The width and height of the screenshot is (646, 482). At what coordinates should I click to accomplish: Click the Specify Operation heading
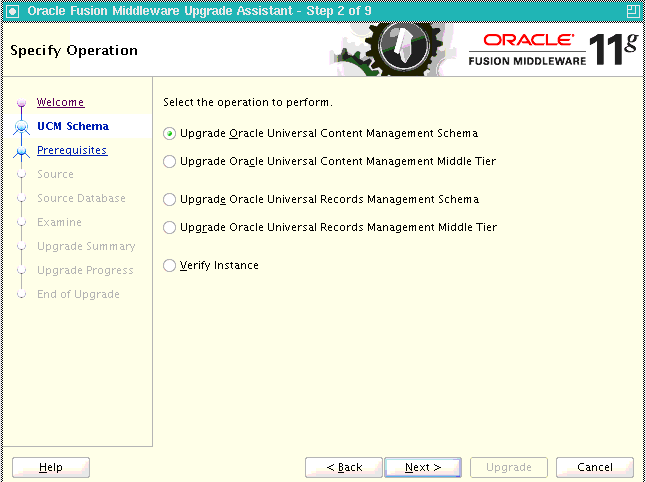[74, 50]
